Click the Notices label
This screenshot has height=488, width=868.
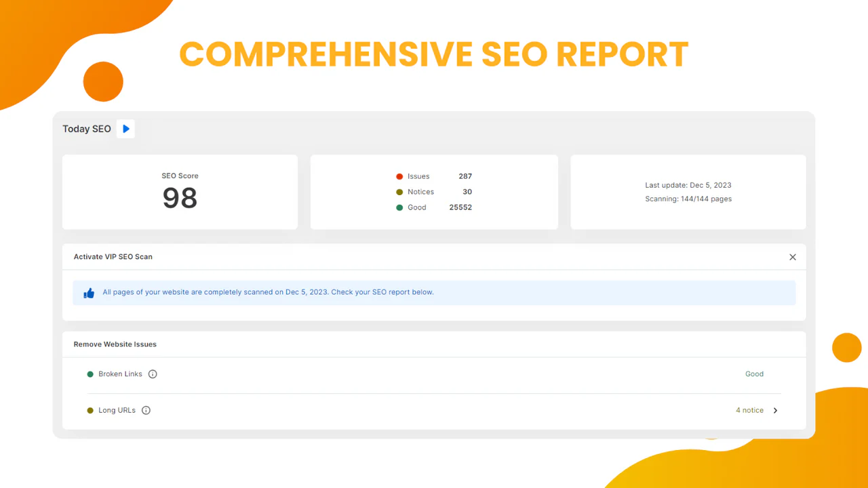420,192
